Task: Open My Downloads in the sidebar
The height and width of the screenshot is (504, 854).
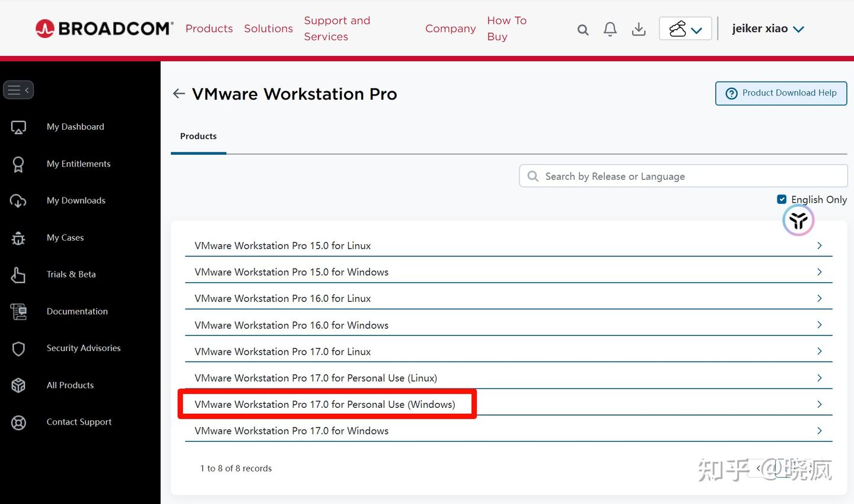Action: coord(76,200)
